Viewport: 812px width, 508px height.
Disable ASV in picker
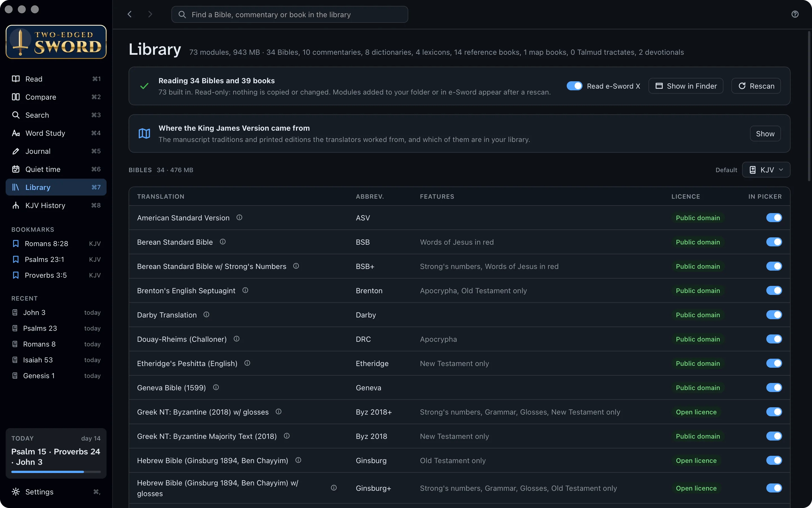tap(774, 218)
